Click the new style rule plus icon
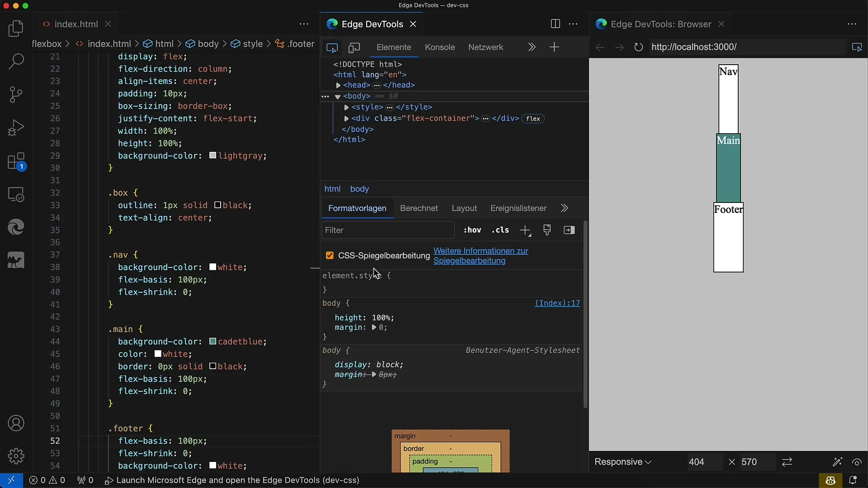 coord(524,230)
